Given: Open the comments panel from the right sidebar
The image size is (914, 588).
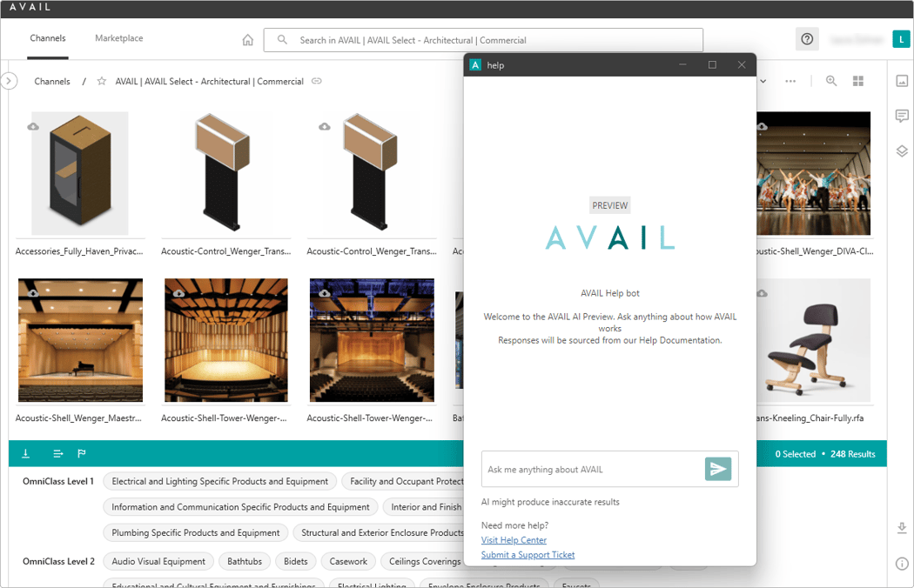Looking at the screenshot, I should [x=902, y=116].
